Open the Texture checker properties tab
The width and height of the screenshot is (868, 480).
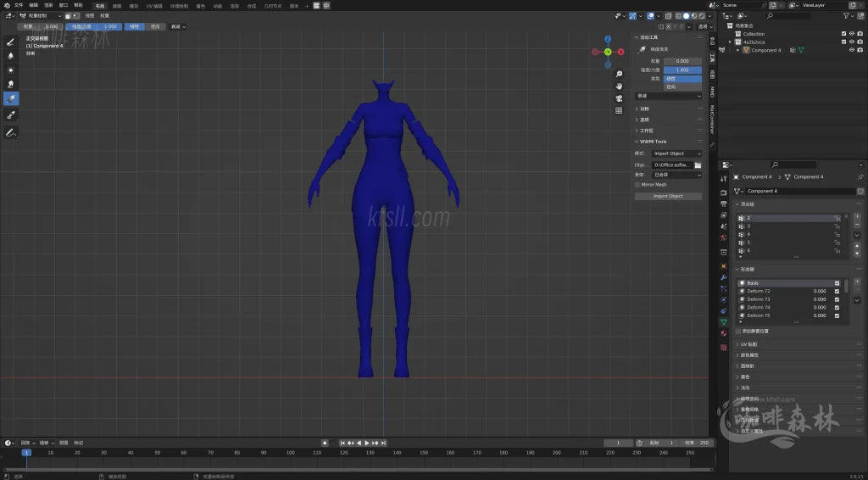pos(724,348)
